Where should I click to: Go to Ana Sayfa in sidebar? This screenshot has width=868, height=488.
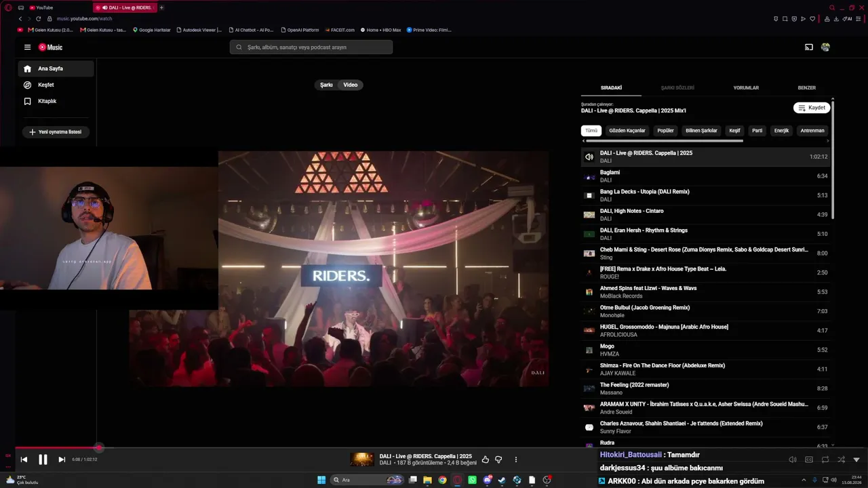(x=56, y=68)
